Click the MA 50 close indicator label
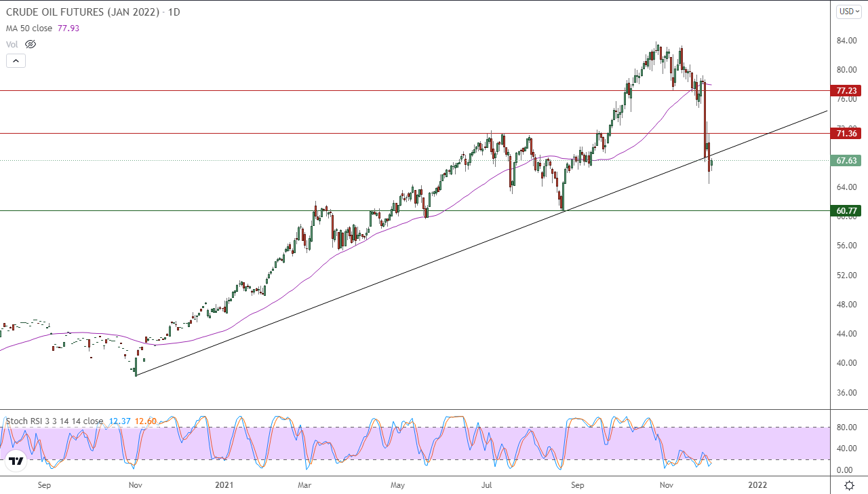 point(29,28)
